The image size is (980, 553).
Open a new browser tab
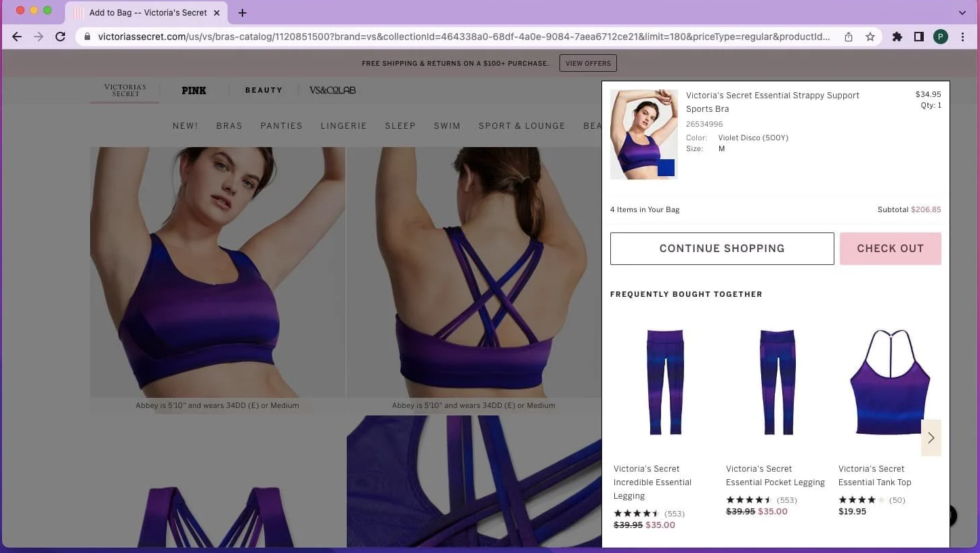242,13
